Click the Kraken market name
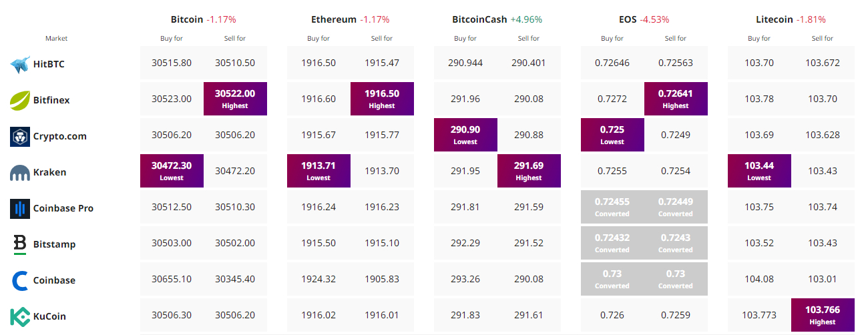Image resolution: width=868 pixels, height=335 pixels. [49, 172]
